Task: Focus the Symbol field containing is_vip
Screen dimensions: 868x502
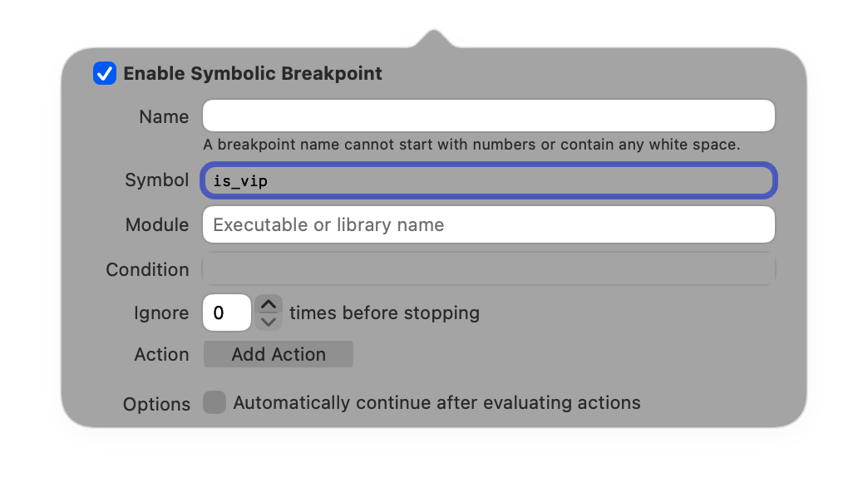Action: tap(489, 180)
